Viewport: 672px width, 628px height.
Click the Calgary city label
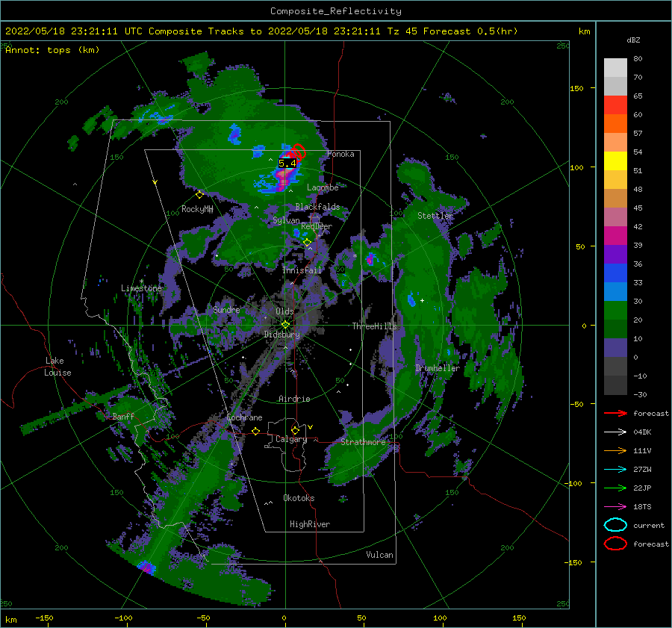pos(291,439)
